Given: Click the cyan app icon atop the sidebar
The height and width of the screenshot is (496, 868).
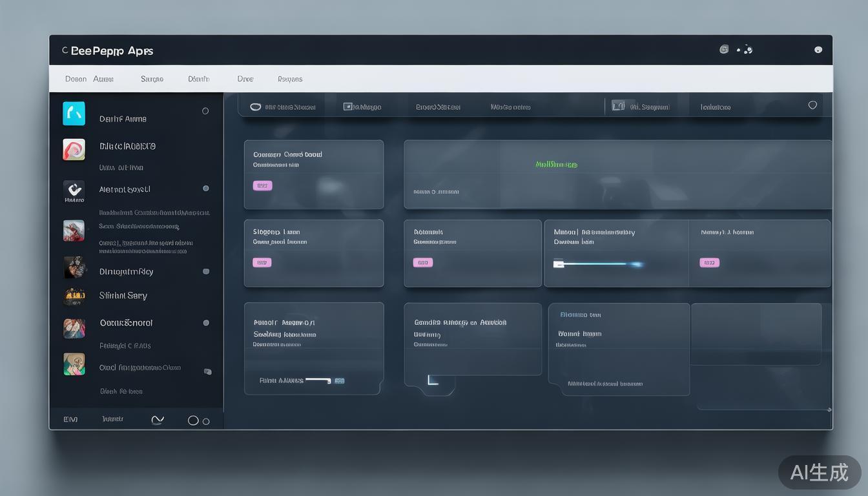Looking at the screenshot, I should [74, 113].
